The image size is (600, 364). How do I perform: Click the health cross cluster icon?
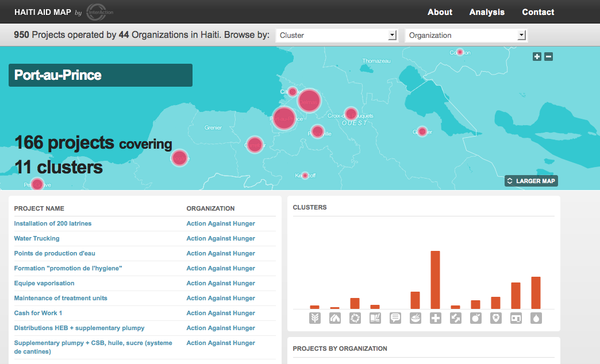point(435,318)
